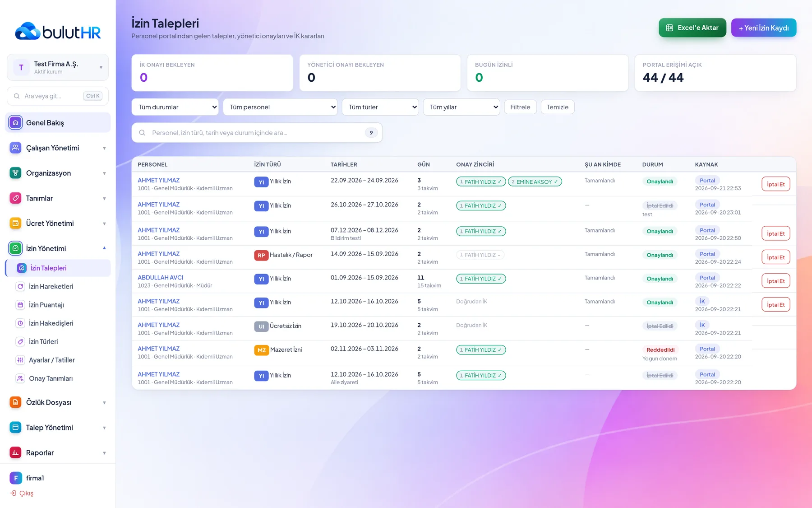Screen dimensions: 812x508
Task: Open İzin Hareketleri icon in sidebar
Action: pyautogui.click(x=20, y=286)
